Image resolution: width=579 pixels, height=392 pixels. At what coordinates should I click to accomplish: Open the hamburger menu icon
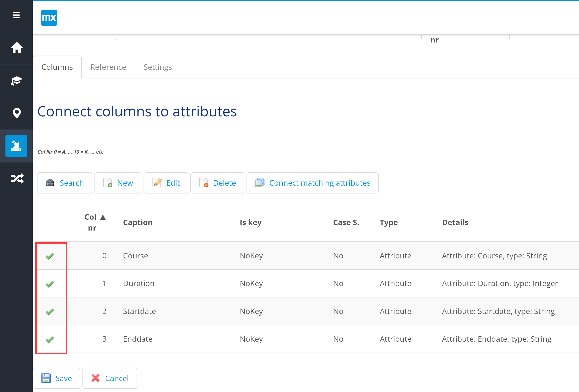tap(16, 15)
